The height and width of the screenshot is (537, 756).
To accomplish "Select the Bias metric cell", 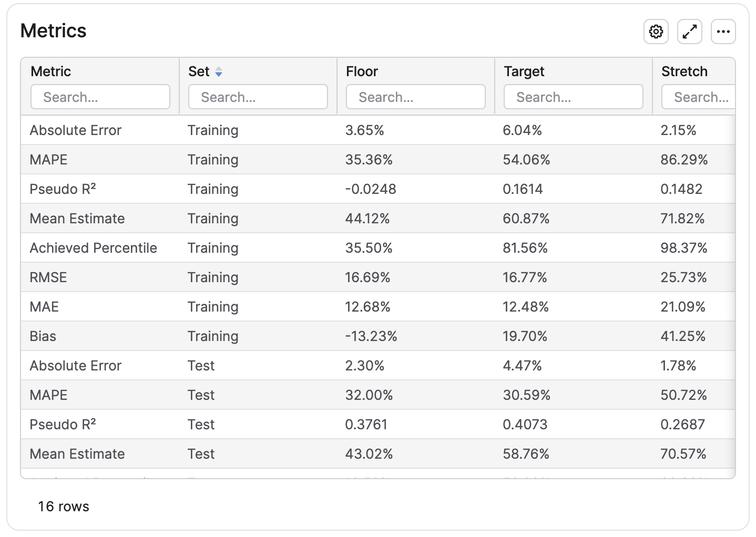I will click(43, 336).
